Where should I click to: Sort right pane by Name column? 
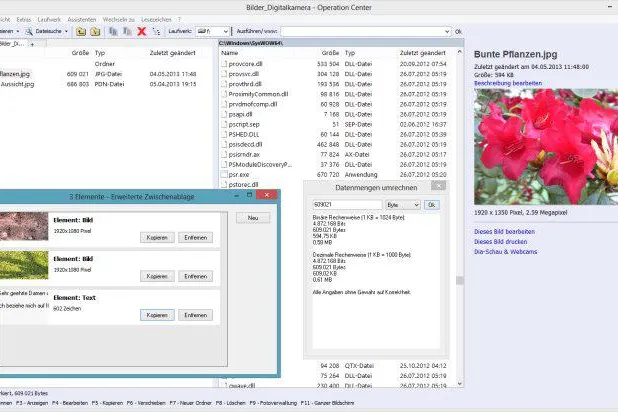pyautogui.click(x=229, y=53)
